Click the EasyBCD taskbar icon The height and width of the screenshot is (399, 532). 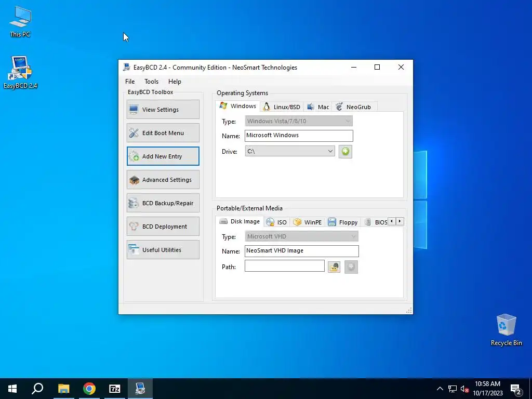[140, 389]
